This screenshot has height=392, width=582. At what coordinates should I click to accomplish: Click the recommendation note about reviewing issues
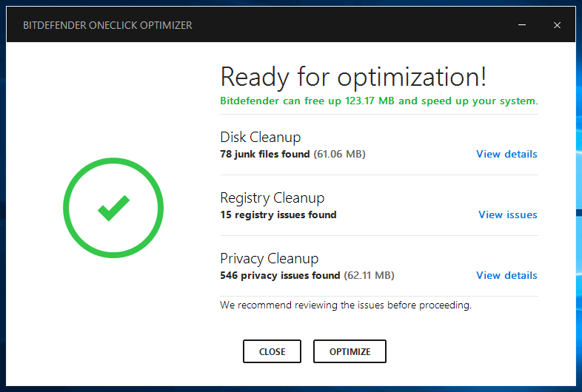(x=345, y=305)
